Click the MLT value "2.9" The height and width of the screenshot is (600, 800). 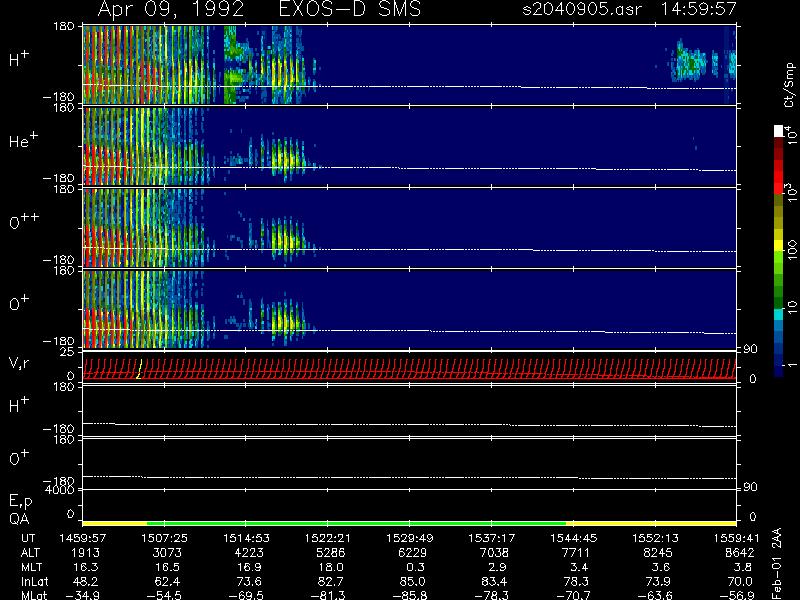point(499,567)
